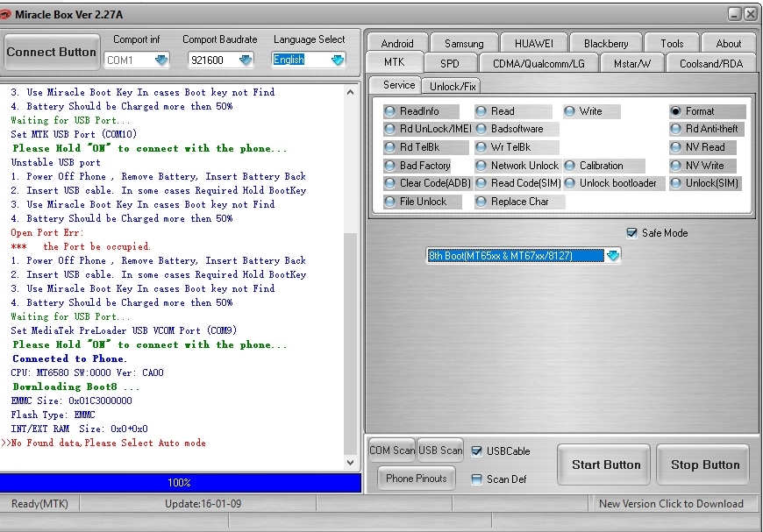Choose the Rd UnLock/IMEI option
Viewport: 763px width, 532px height.
click(x=427, y=129)
